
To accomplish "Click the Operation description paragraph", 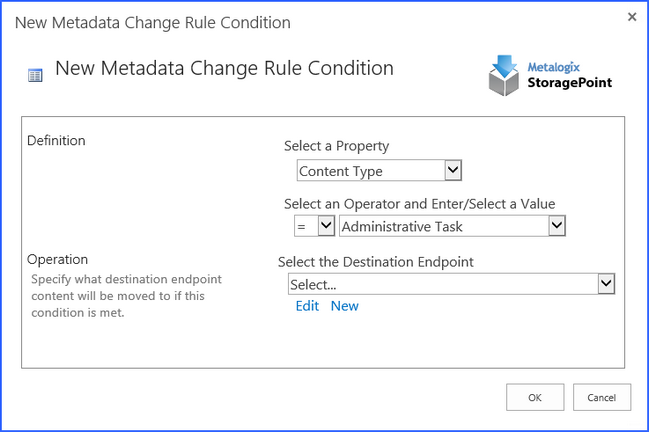I will pos(125,295).
